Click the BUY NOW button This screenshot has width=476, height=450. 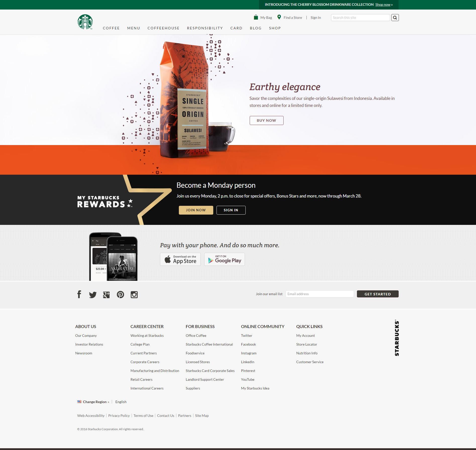tap(267, 120)
